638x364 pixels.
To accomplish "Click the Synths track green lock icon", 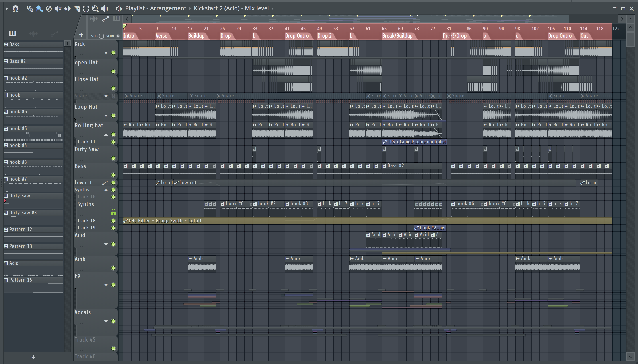I will 113,212.
